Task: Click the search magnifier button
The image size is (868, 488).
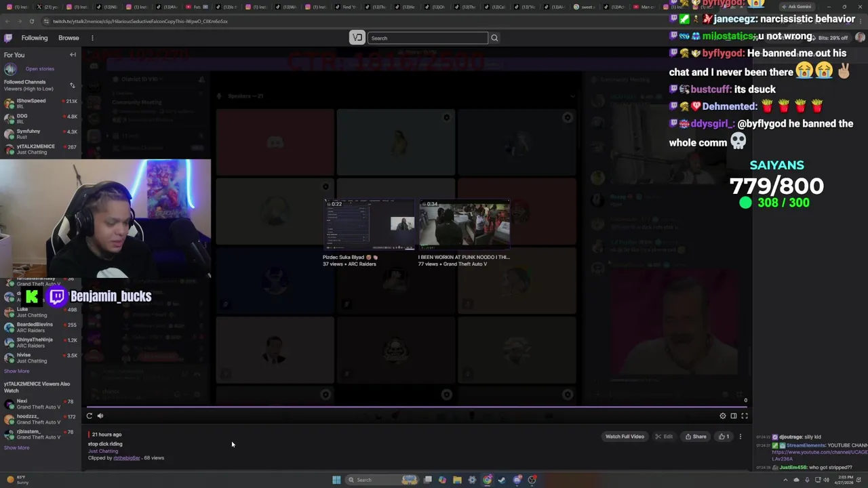Action: [494, 38]
